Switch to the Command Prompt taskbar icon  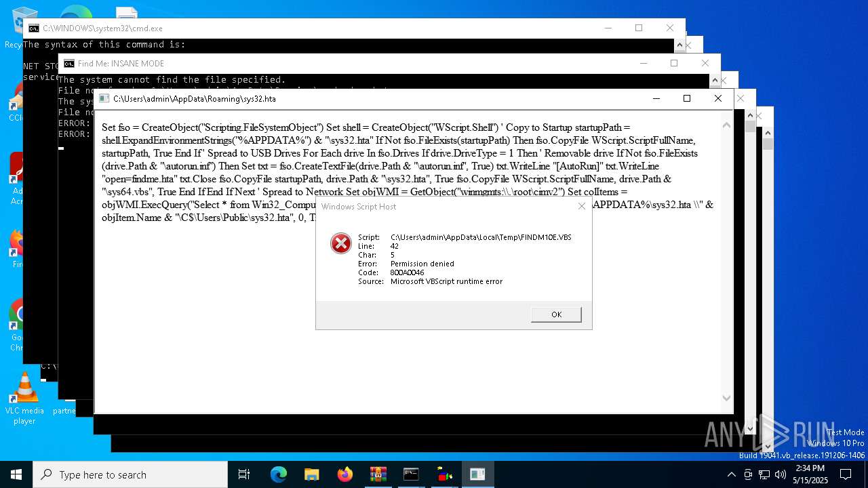(411, 474)
